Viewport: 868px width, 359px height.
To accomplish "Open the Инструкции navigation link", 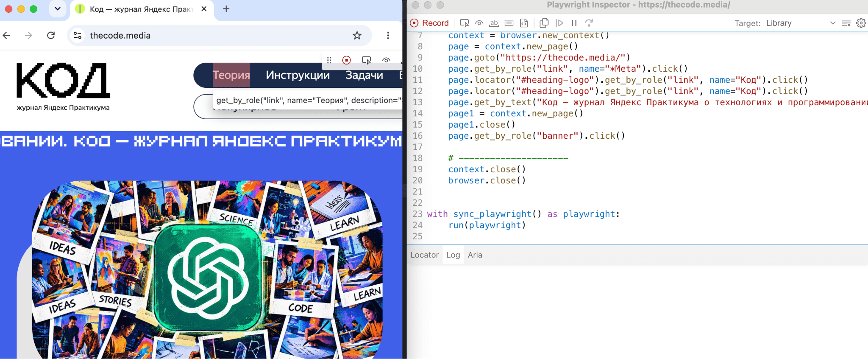I will click(298, 75).
